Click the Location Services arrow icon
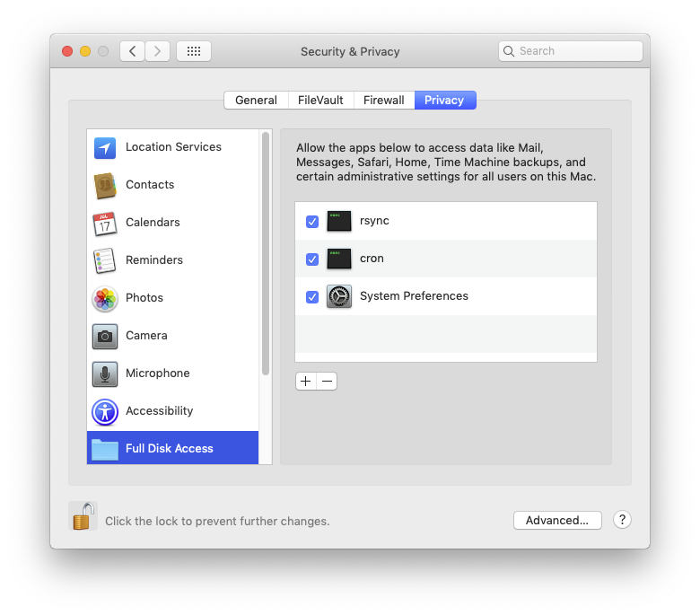Viewport: 700px width, 615px height. 105,148
